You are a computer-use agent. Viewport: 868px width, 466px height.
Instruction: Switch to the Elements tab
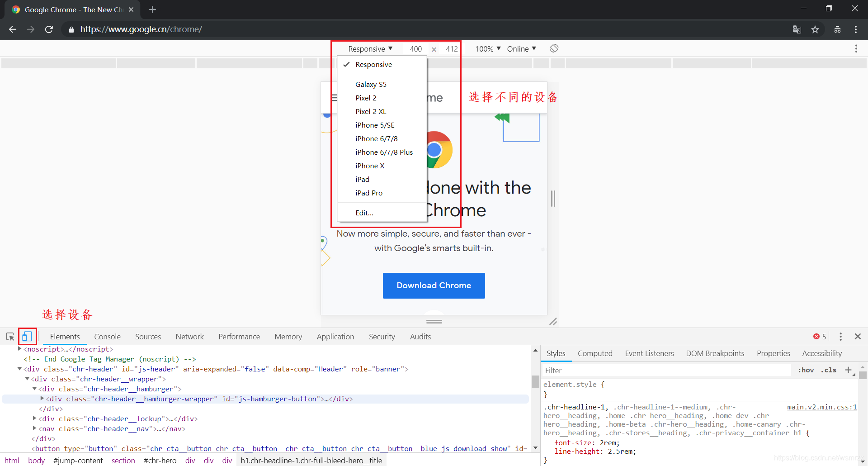65,337
